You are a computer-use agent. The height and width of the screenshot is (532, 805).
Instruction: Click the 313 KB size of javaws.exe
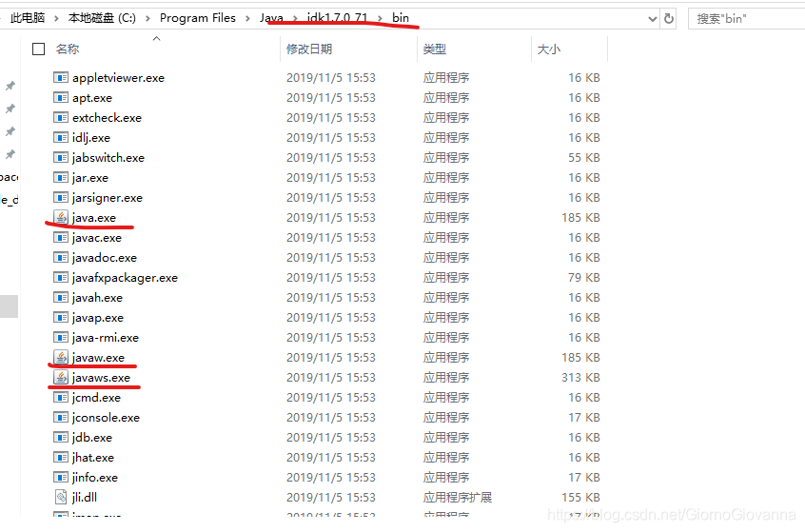pos(580,378)
